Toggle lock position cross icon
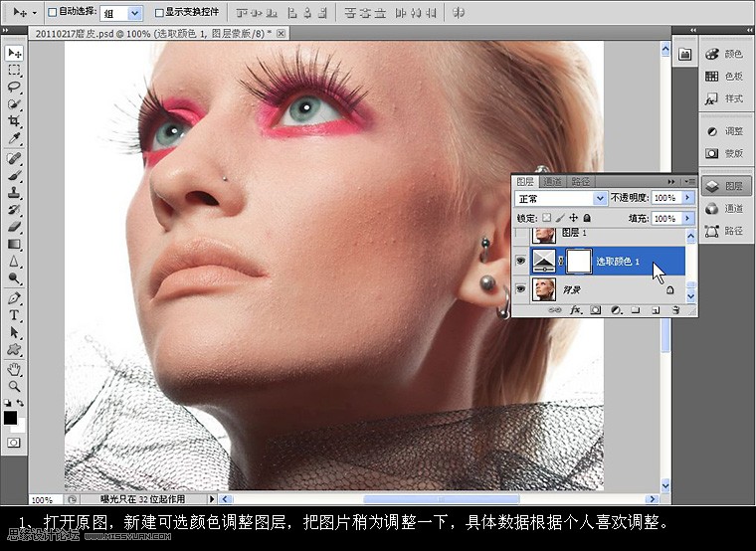The image size is (756, 551). (573, 218)
